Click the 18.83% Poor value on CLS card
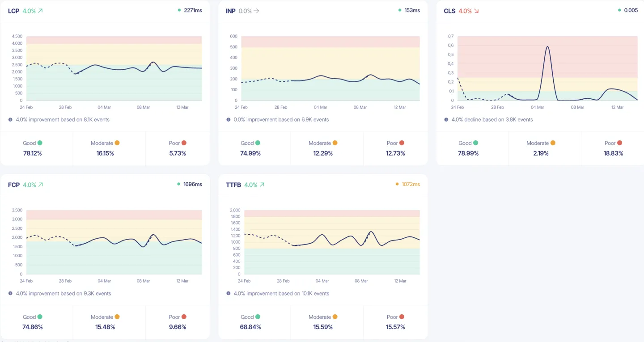 click(x=613, y=153)
